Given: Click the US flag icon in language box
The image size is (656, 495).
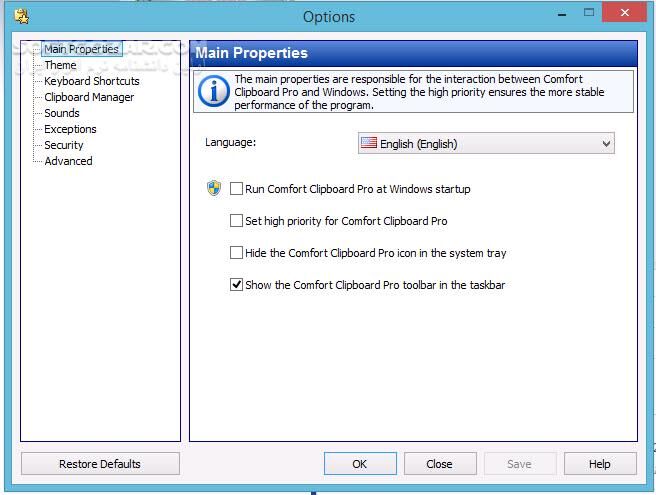Looking at the screenshot, I should click(x=369, y=143).
